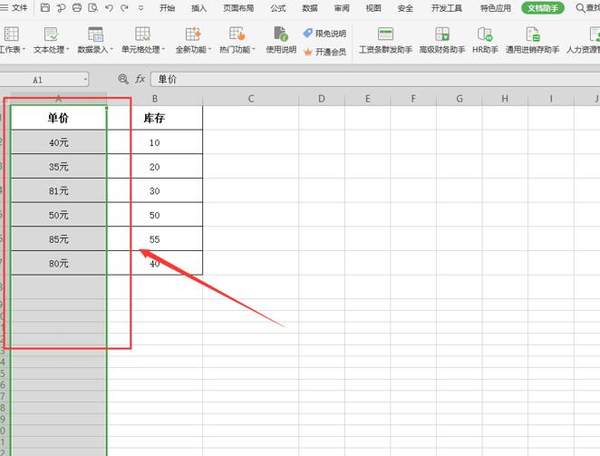
Task: Select the green 文档助手 tab
Action: pos(543,8)
